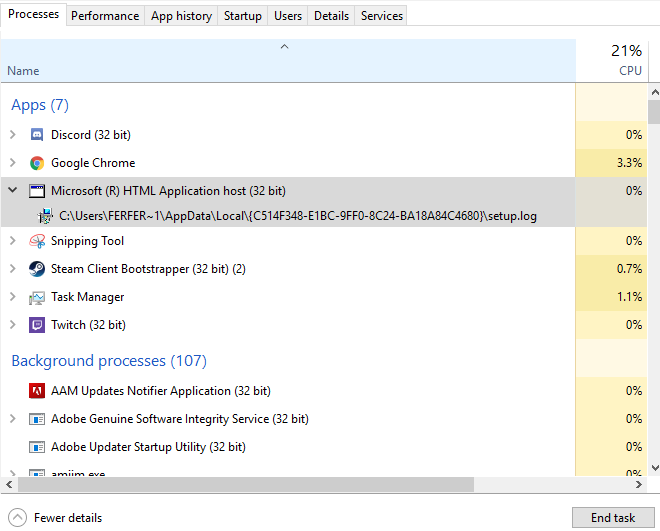Screen dimensions: 660x531
Task: Open the Services tab
Action: (381, 16)
